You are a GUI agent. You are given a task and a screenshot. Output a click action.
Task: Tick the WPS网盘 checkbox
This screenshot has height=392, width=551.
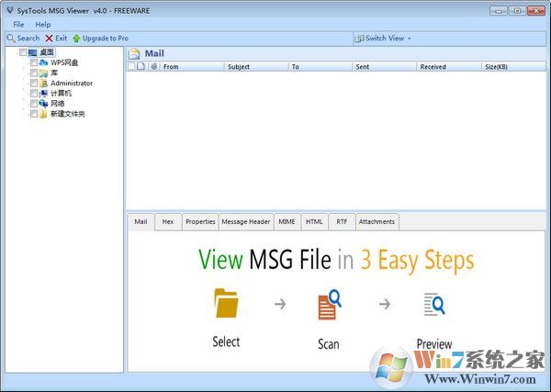[x=34, y=62]
